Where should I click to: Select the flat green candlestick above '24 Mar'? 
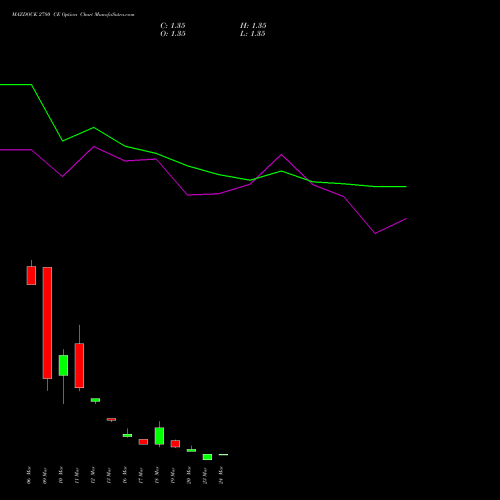[x=223, y=455]
